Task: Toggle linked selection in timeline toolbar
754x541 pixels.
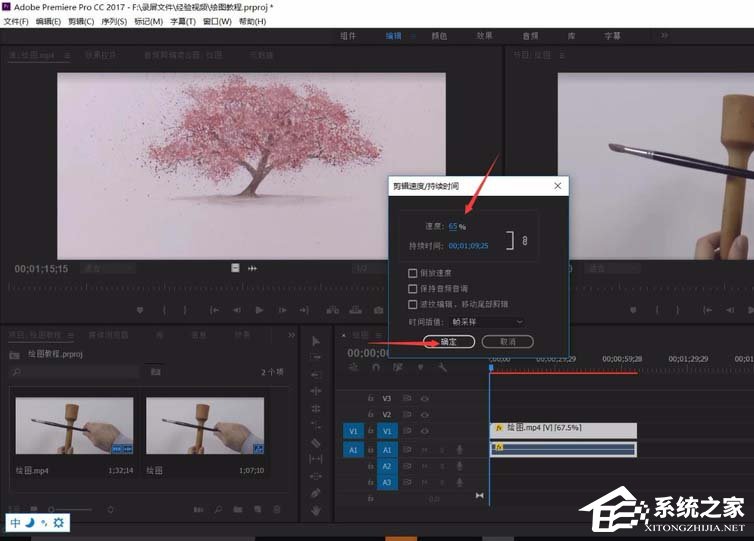Action: [x=398, y=368]
